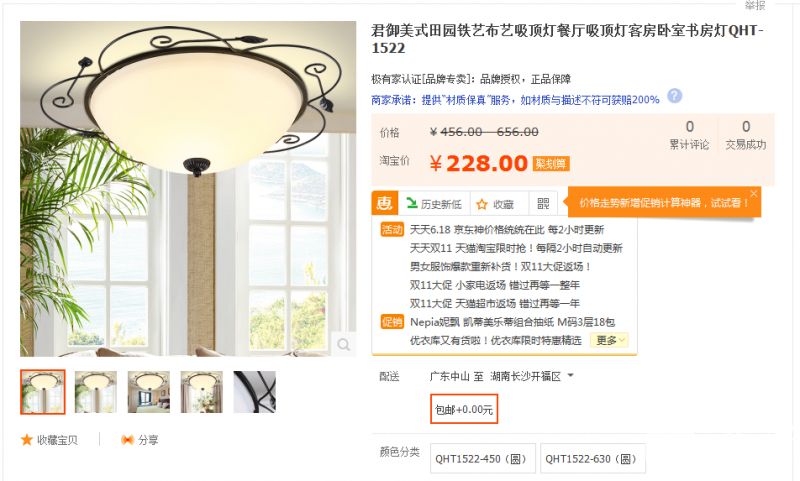This screenshot has height=481, width=800.
Task: Click the 举报 report link
Action: click(x=755, y=6)
